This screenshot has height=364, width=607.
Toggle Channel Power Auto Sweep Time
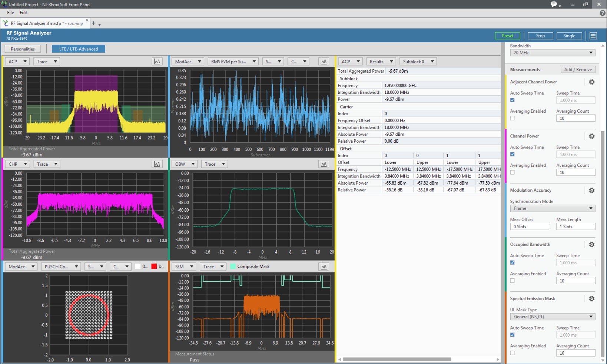[x=512, y=154]
